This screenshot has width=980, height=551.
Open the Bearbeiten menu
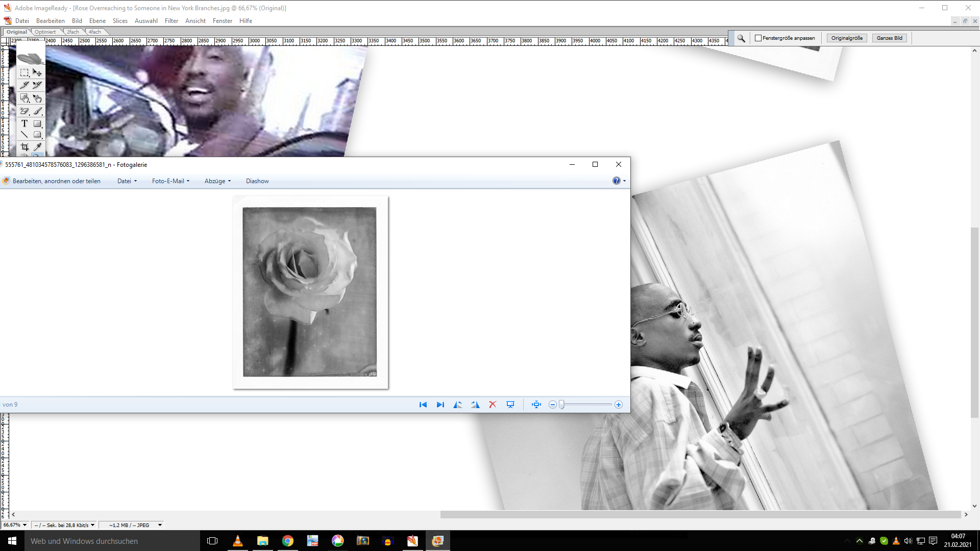coord(51,21)
